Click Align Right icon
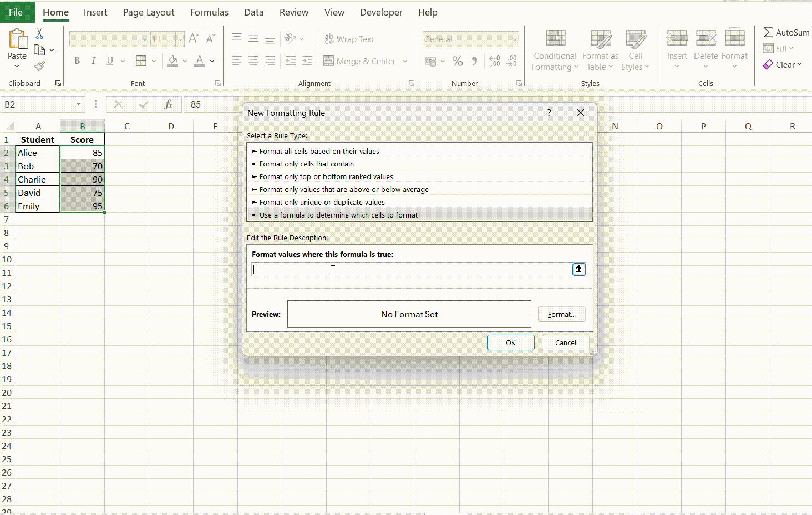 pos(270,60)
